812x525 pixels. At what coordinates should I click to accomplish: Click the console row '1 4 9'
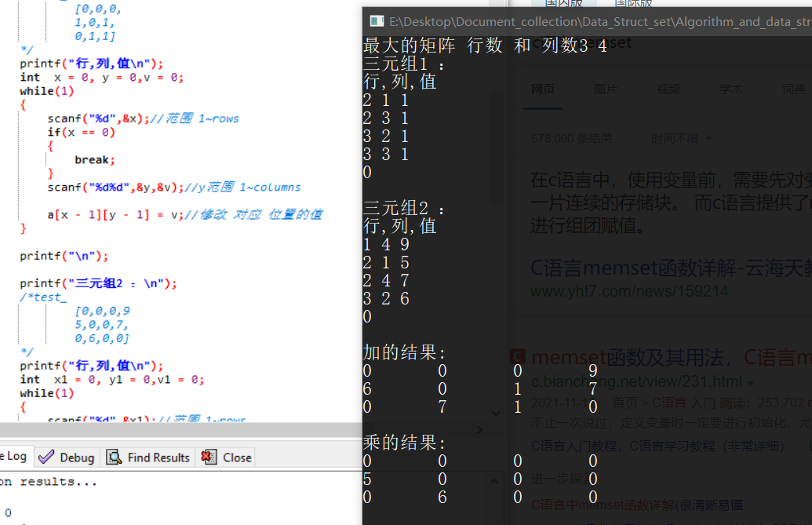point(386,244)
